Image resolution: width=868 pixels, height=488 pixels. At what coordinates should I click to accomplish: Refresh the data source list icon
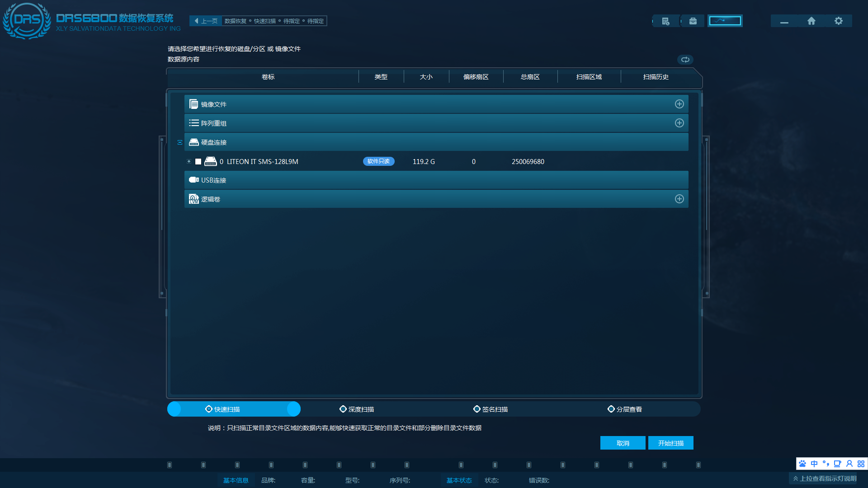(685, 60)
